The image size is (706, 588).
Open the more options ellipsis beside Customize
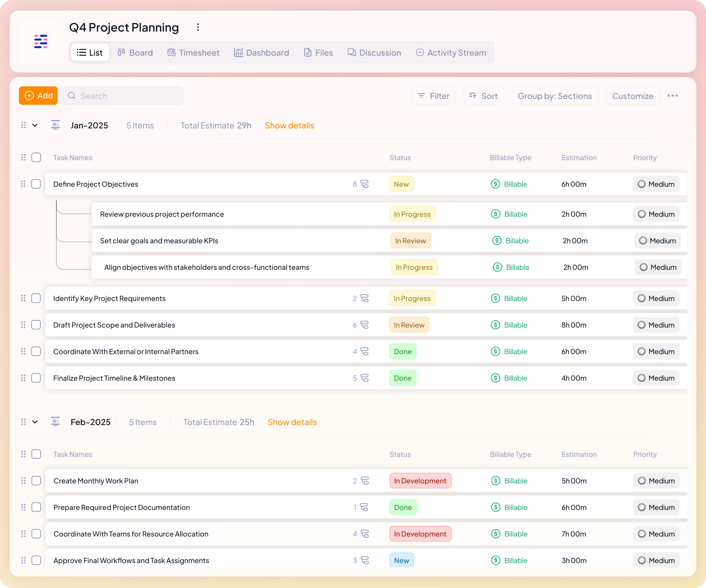coord(673,95)
